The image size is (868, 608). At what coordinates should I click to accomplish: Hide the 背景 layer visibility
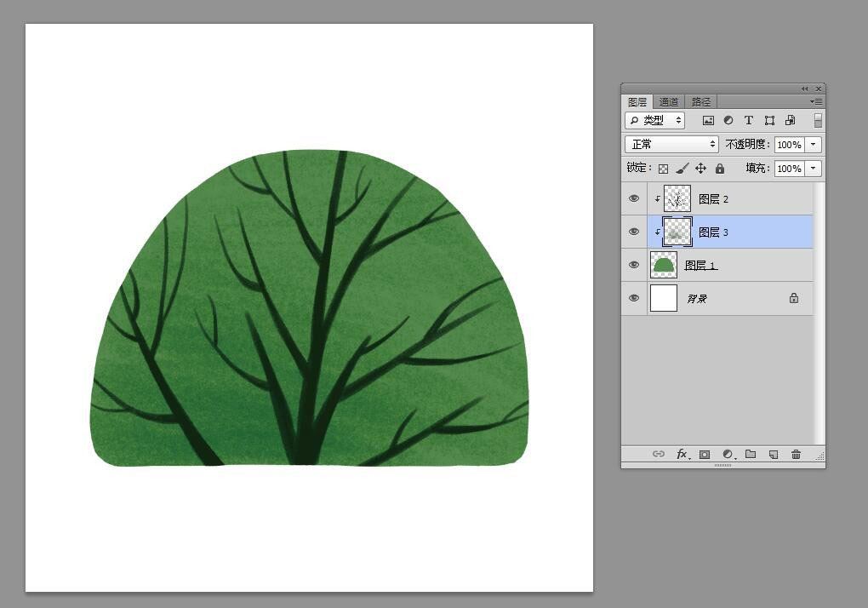[x=634, y=298]
